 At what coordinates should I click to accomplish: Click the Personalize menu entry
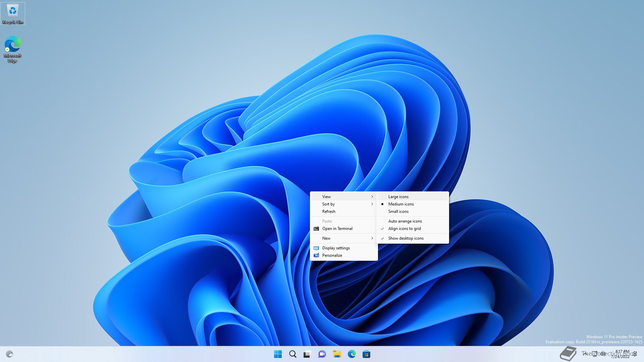coord(332,255)
